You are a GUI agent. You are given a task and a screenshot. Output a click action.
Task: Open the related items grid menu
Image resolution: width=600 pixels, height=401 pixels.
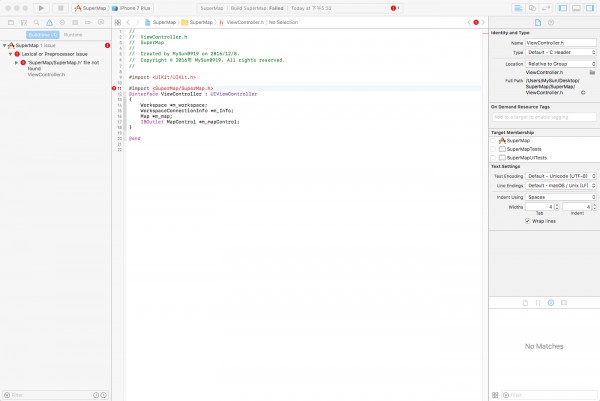click(x=118, y=23)
